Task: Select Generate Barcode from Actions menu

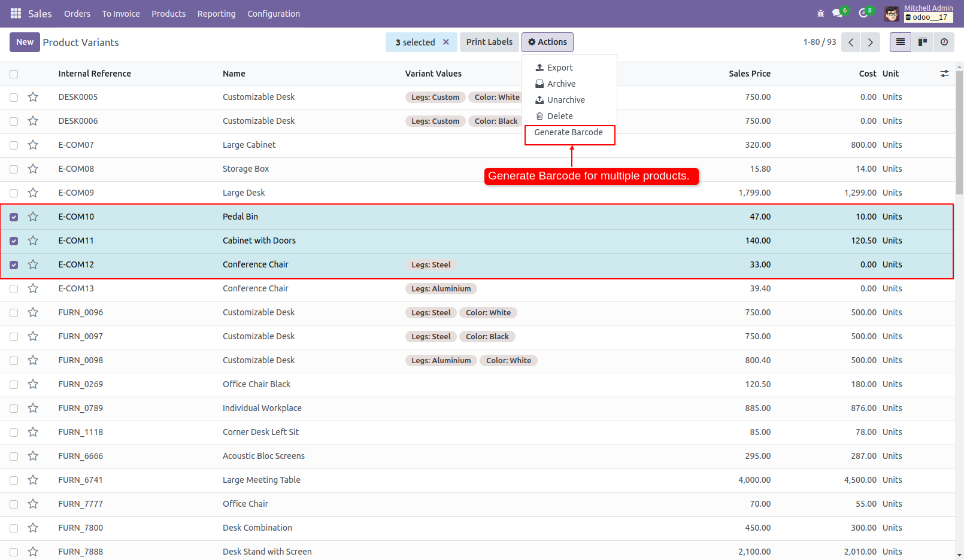Action: pyautogui.click(x=568, y=132)
